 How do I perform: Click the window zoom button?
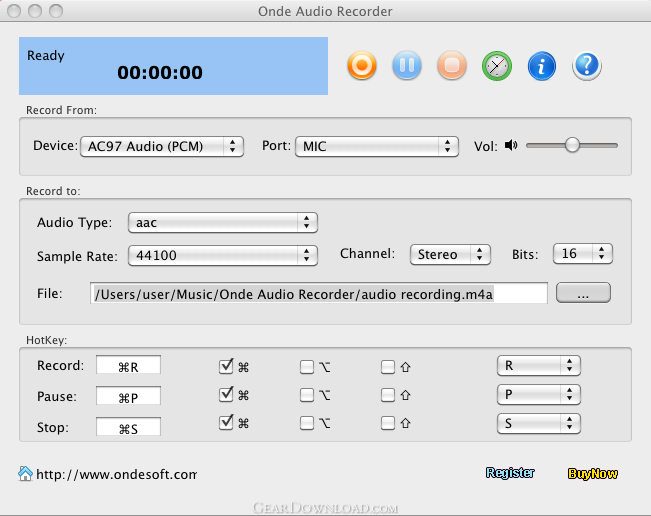tap(56, 11)
